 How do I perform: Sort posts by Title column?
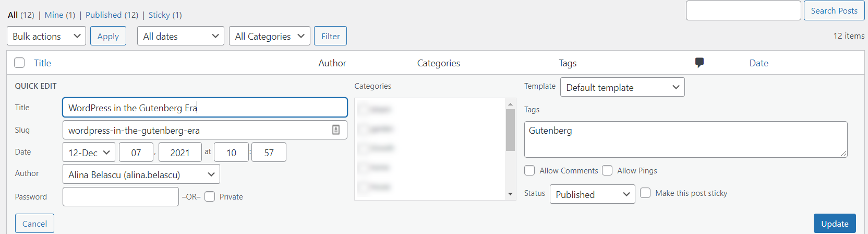[x=42, y=63]
